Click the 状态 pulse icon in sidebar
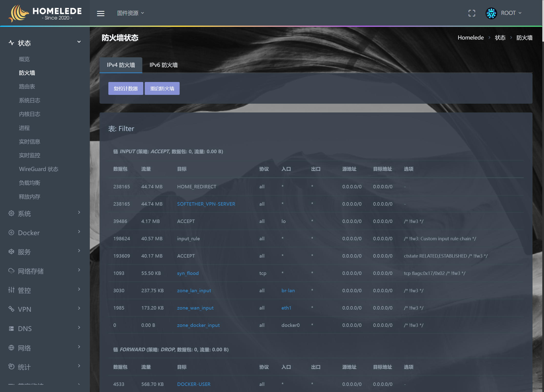The height and width of the screenshot is (392, 544). click(11, 43)
